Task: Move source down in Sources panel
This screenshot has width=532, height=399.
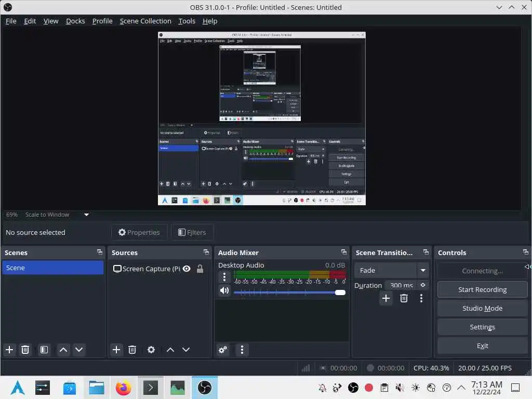Action: [x=186, y=350]
